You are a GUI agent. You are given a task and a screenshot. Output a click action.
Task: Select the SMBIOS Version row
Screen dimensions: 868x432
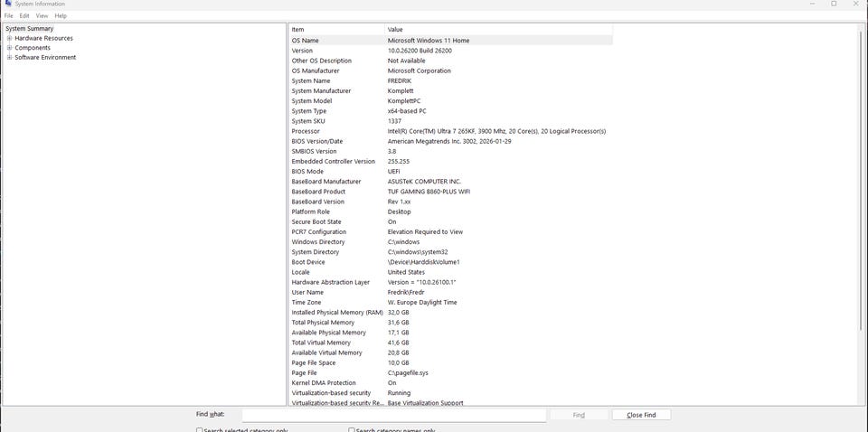[450, 151]
